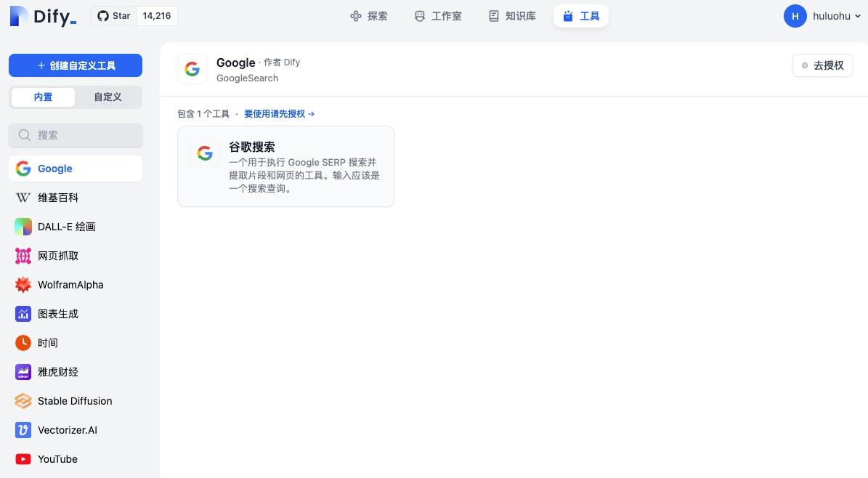Click the 创建自定义工具 button

point(75,65)
